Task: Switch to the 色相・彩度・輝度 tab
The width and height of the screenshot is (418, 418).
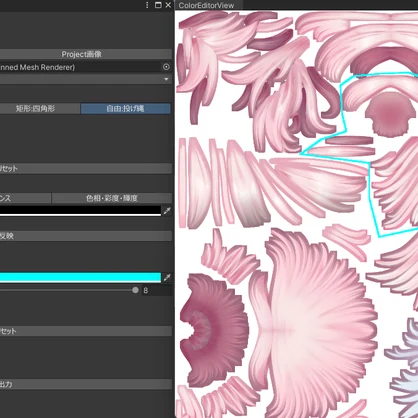Action: pyautogui.click(x=112, y=198)
